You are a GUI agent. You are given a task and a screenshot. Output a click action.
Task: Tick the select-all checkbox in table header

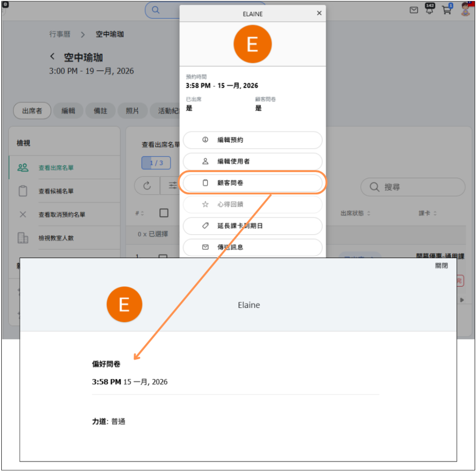pyautogui.click(x=164, y=213)
